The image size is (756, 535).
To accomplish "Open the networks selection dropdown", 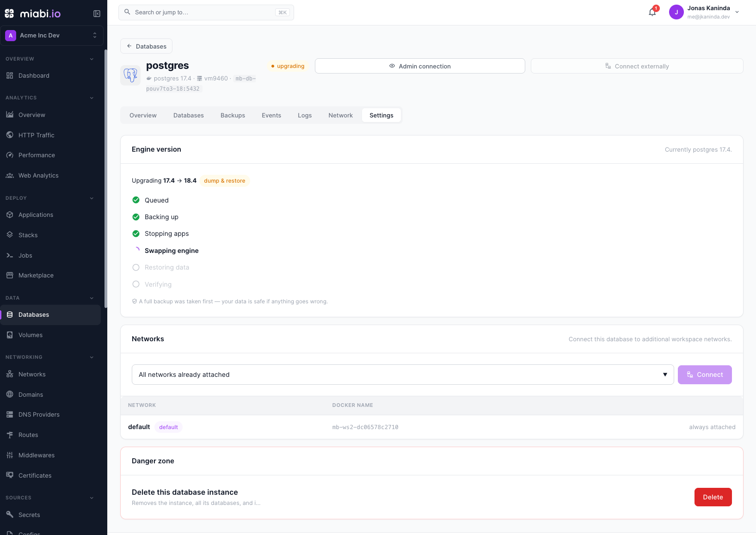I will pos(403,375).
